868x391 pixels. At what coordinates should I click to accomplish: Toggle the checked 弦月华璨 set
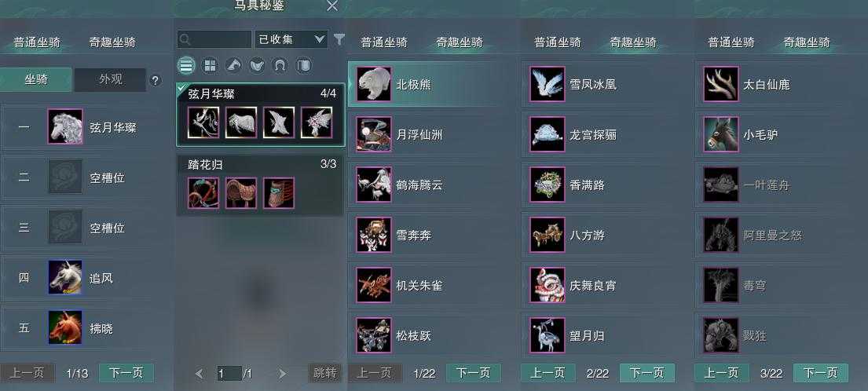point(261,115)
